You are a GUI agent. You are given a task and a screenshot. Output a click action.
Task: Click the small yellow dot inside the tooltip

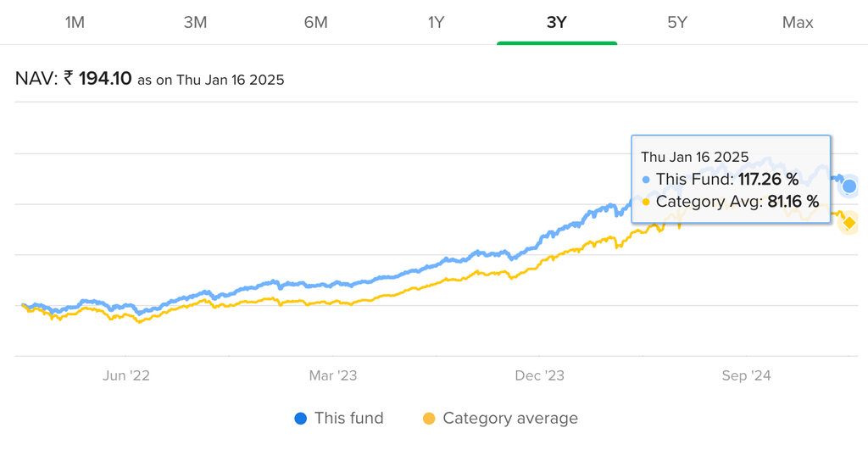(647, 202)
